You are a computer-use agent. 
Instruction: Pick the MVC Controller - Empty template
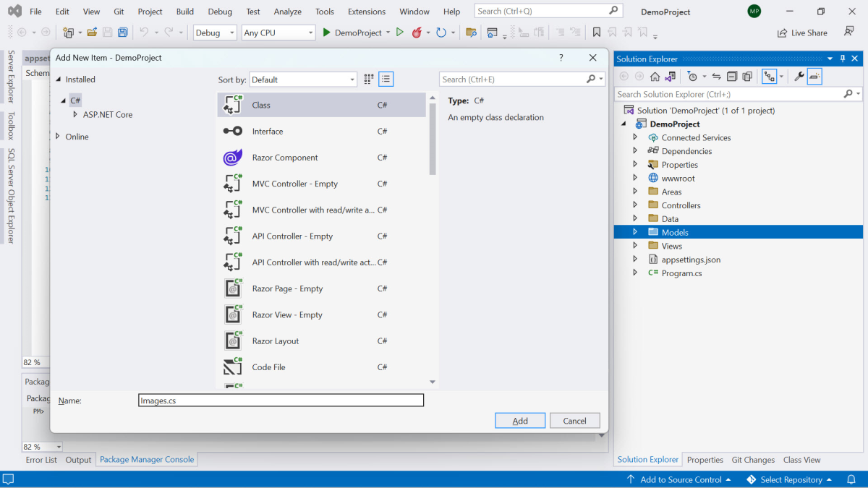pos(322,184)
